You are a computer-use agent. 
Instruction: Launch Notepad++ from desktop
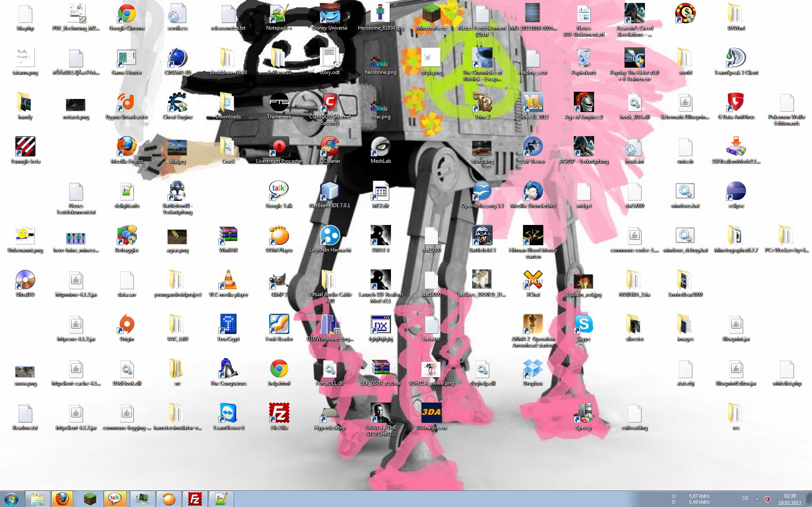click(279, 17)
